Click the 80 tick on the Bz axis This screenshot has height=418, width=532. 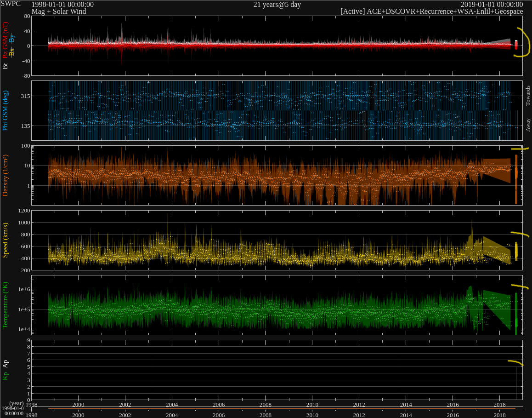pos(27,16)
